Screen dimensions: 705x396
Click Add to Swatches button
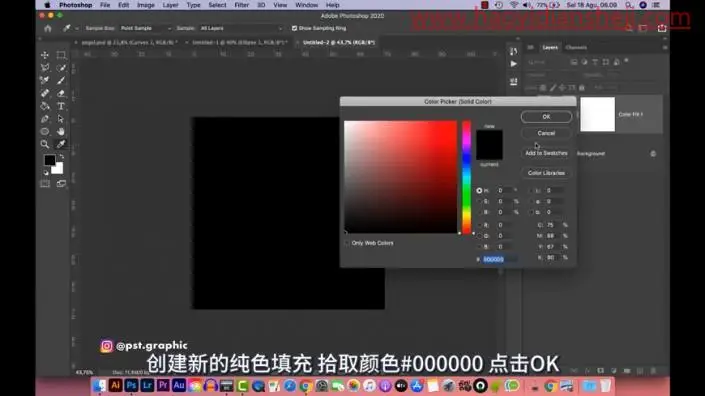546,153
